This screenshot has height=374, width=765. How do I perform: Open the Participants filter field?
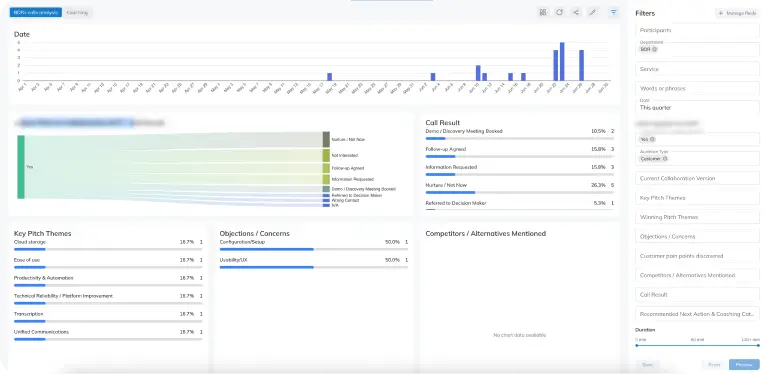point(697,30)
